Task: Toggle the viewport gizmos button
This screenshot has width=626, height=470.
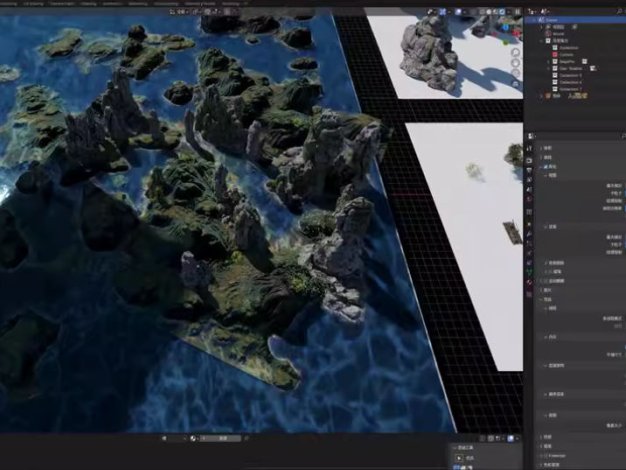Action: [443, 12]
